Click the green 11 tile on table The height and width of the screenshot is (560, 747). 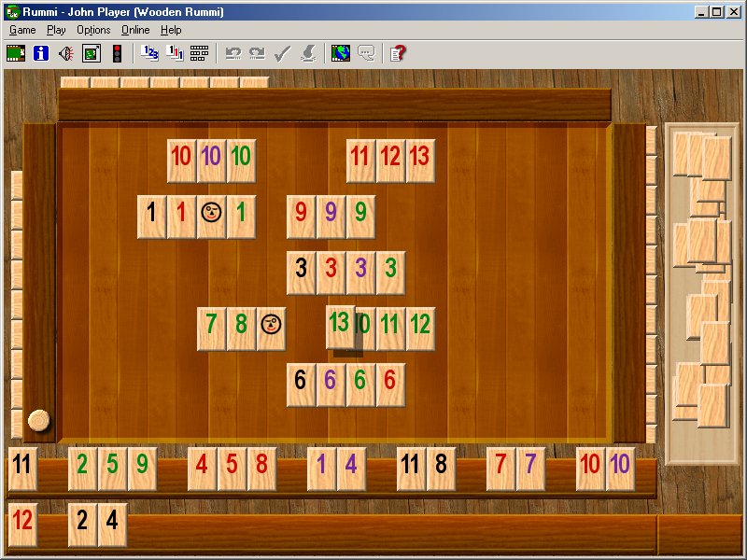(390, 329)
